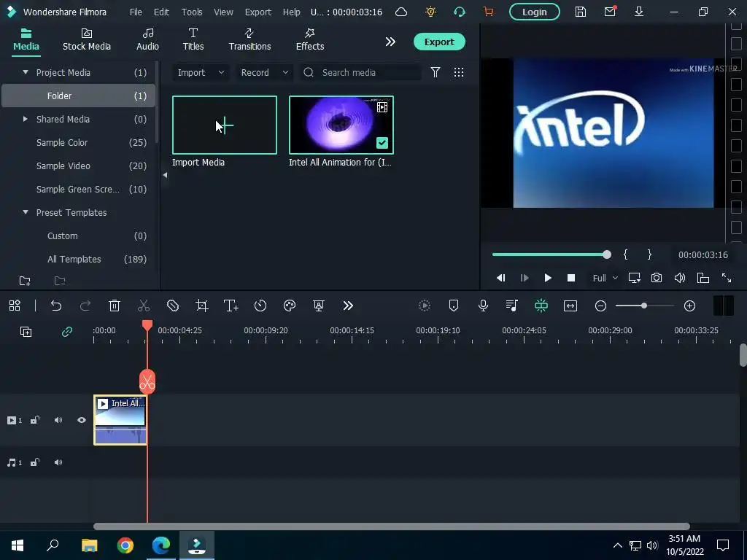747x560 pixels.
Task: Click the timeline zoom slider handle
Action: (643, 306)
